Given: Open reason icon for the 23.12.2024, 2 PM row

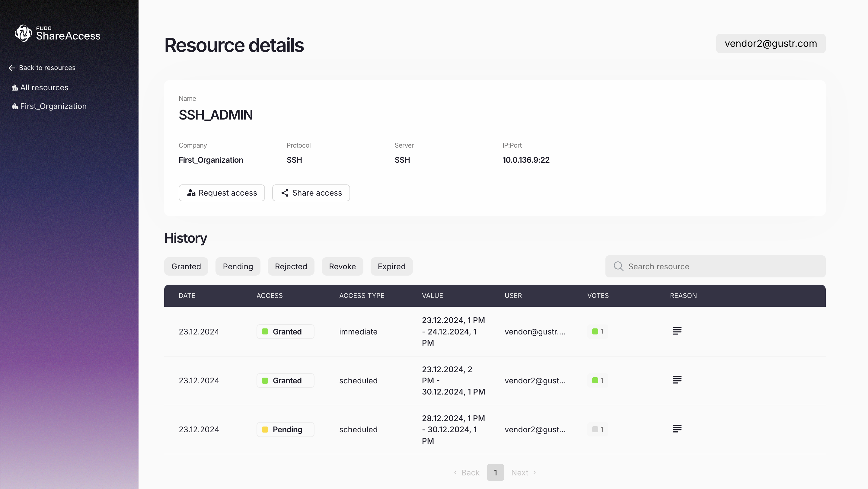Looking at the screenshot, I should coord(677,380).
